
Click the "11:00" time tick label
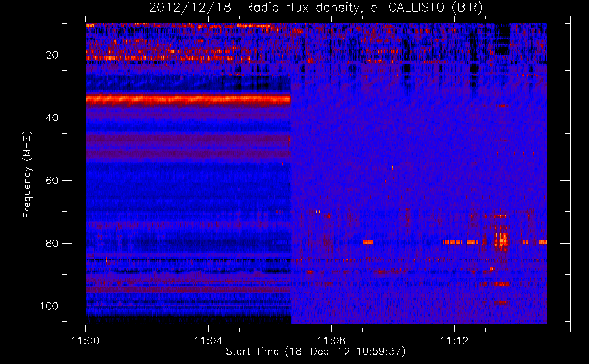click(86, 341)
